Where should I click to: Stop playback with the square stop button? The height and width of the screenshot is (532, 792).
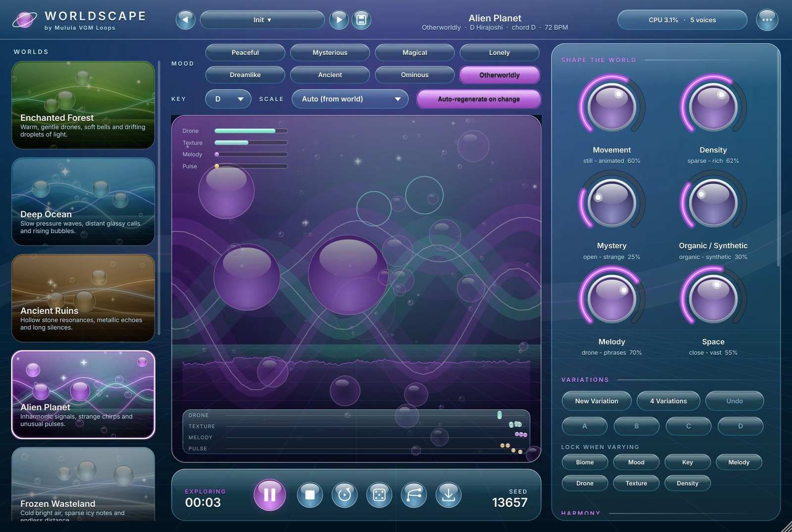pyautogui.click(x=310, y=494)
